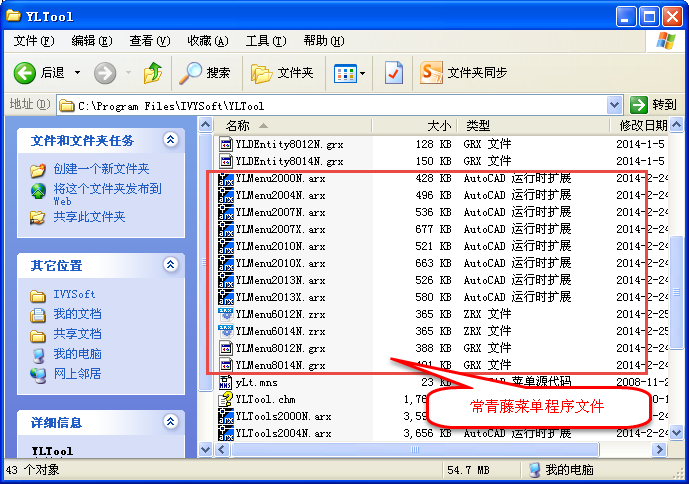Screen dimensions: 689x484
Task: Open 我的文档 in other places
Action: [x=77, y=314]
